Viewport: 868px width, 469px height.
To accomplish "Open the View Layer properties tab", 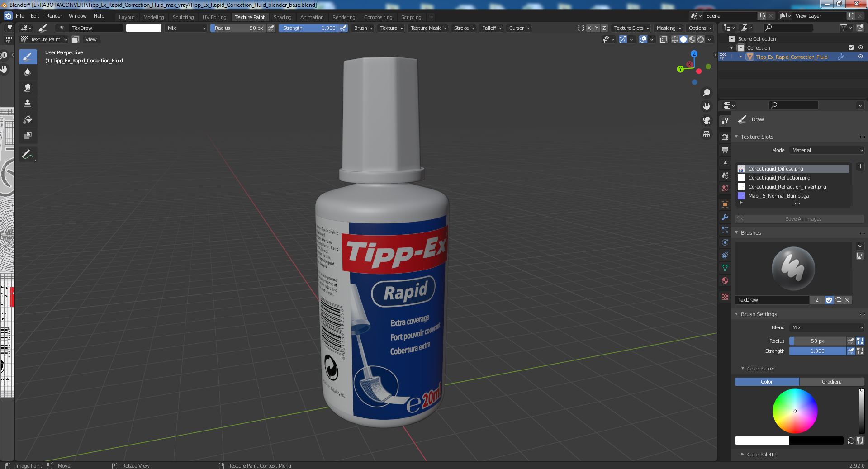I will (x=725, y=162).
